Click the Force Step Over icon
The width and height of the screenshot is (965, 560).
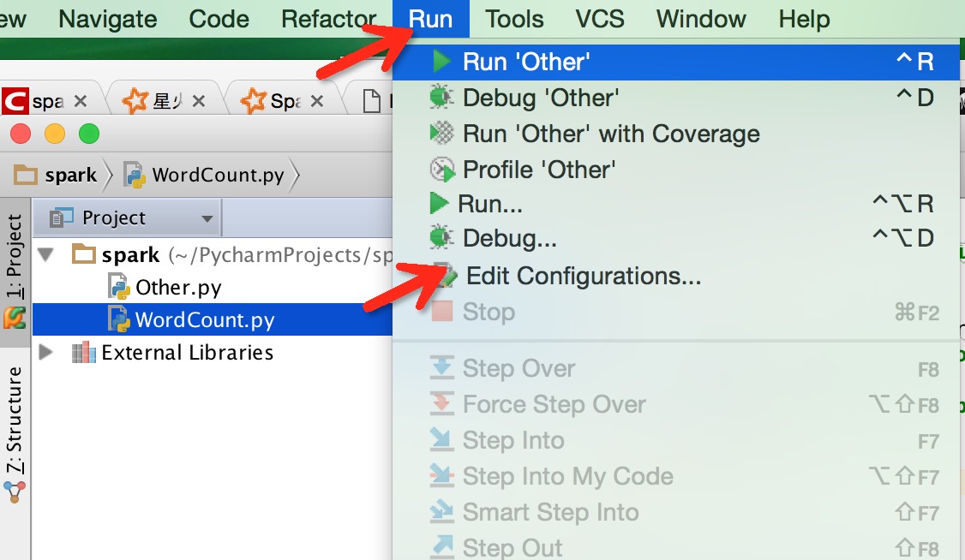442,403
